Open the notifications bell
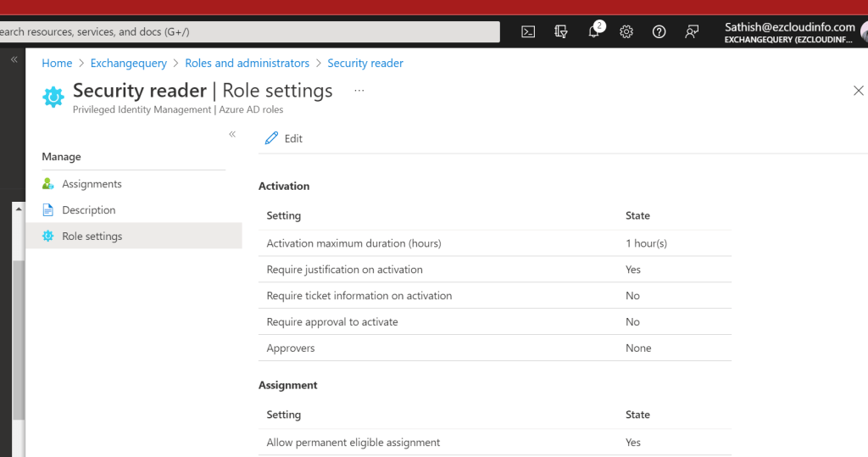868x457 pixels. [594, 31]
